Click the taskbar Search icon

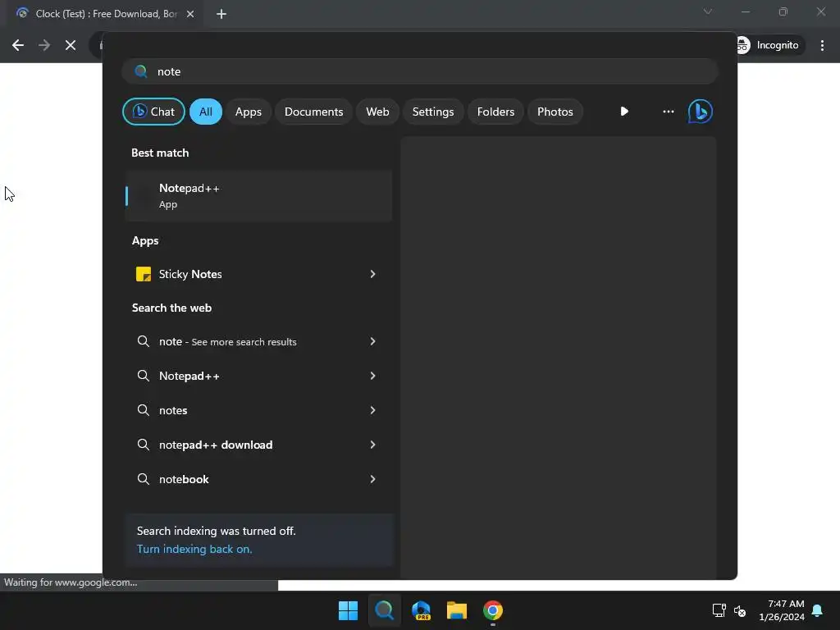tap(384, 610)
